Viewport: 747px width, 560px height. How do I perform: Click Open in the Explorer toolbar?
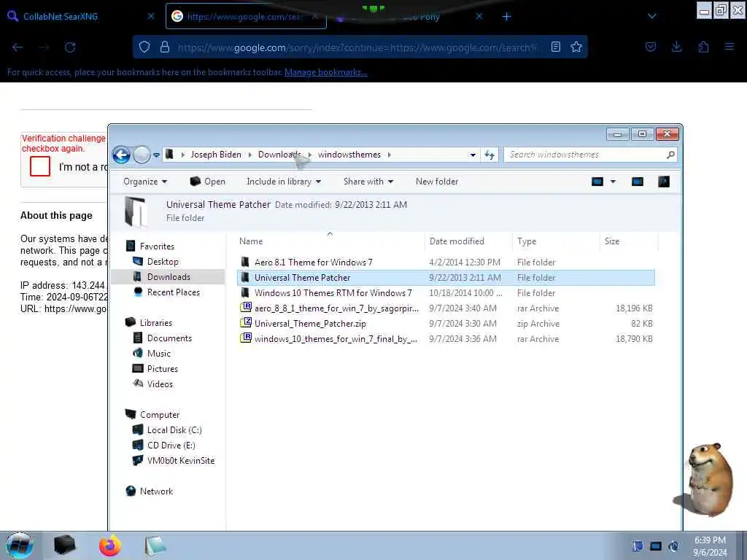208,182
